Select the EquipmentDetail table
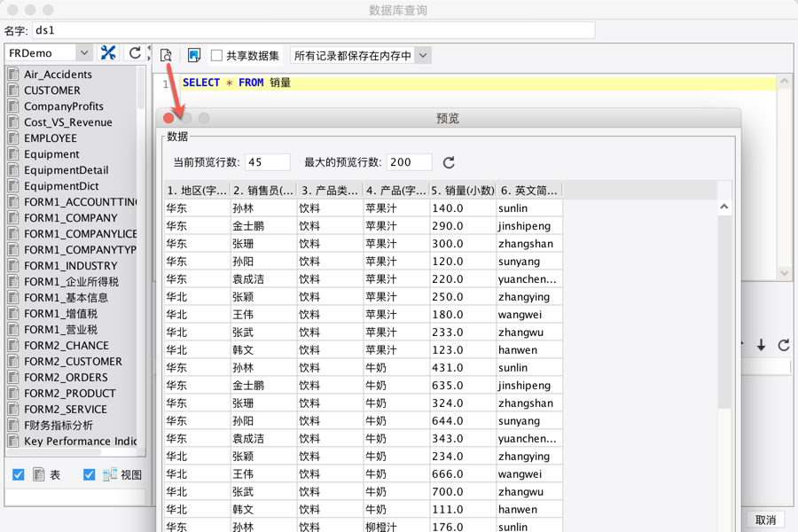Viewport: 798px width, 532px height. point(66,170)
